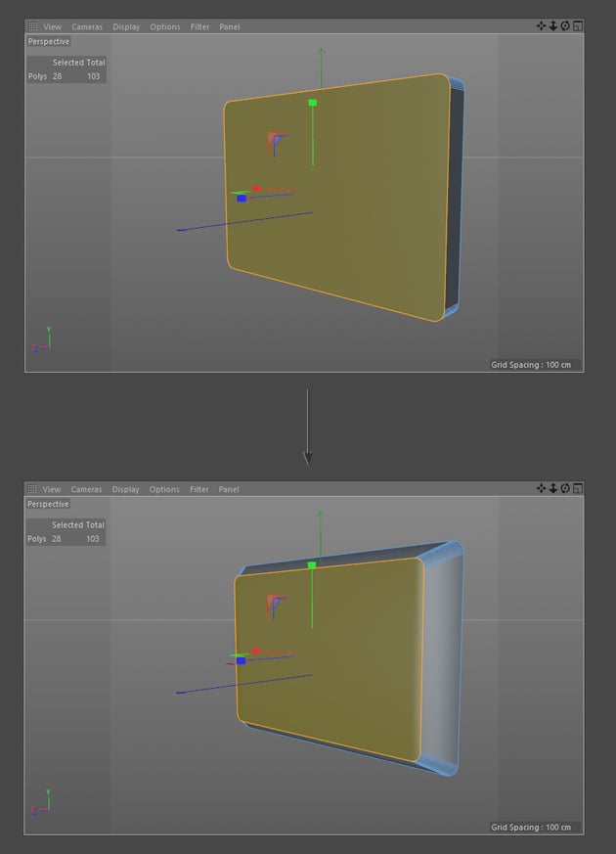This screenshot has height=854, width=616.
Task: Click upper viewport's rotate camera icon
Action: pos(565,25)
